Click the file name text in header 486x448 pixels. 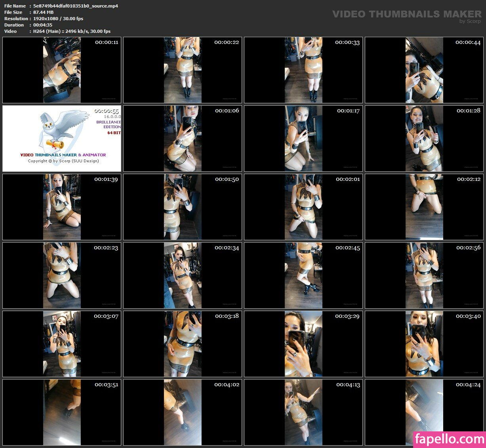pos(75,6)
